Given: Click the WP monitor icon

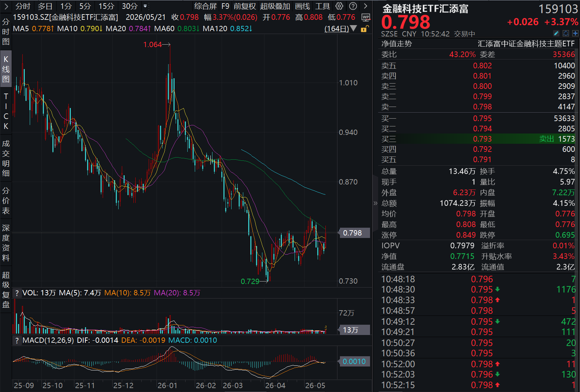Looking at the screenshot, I should pyautogui.click(x=365, y=17).
